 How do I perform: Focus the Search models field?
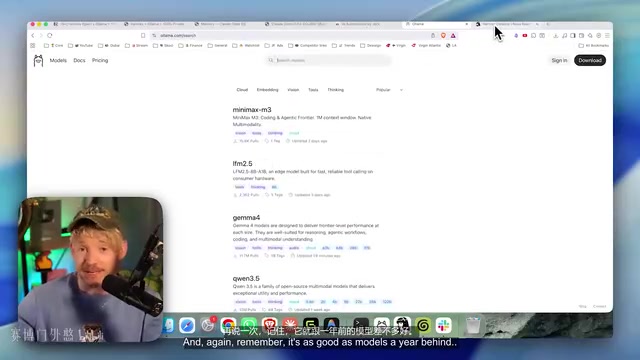(x=329, y=60)
